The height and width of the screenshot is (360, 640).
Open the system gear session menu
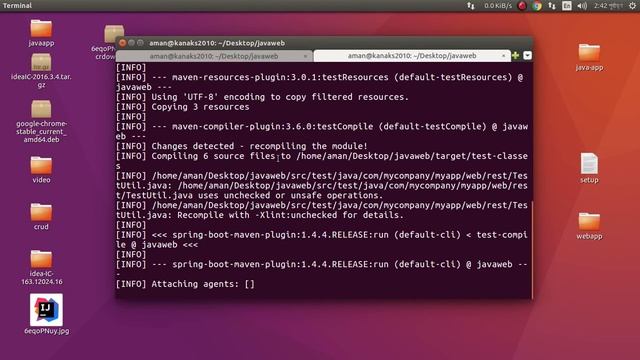(x=632, y=6)
